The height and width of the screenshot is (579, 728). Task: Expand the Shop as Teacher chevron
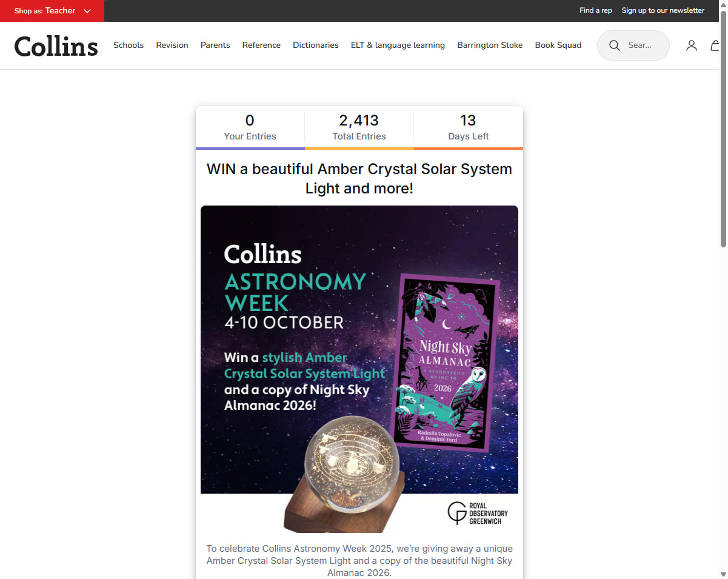[x=87, y=11]
